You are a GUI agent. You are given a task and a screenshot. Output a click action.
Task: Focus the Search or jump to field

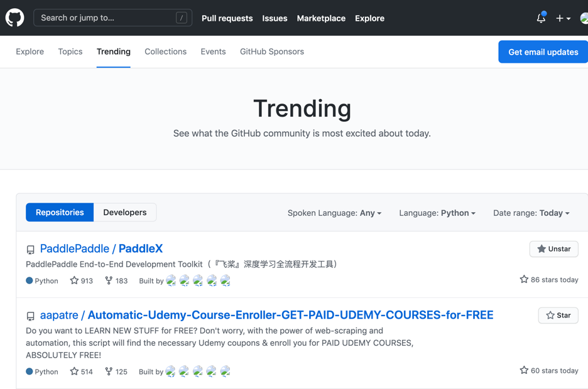[x=112, y=18]
